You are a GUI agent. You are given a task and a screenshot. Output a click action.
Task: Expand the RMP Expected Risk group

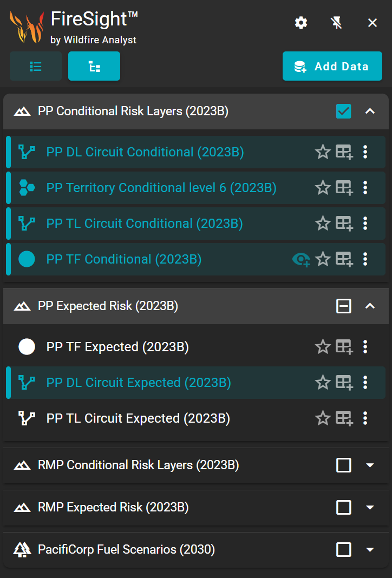[x=370, y=508]
